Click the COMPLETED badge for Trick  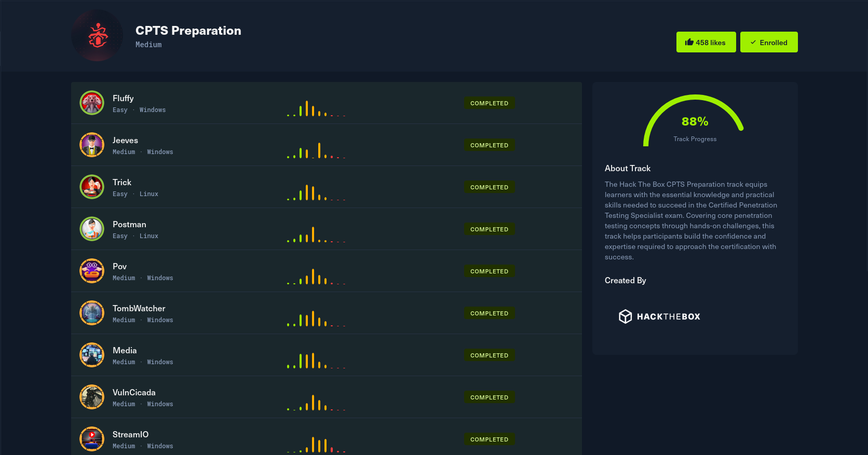coord(489,187)
